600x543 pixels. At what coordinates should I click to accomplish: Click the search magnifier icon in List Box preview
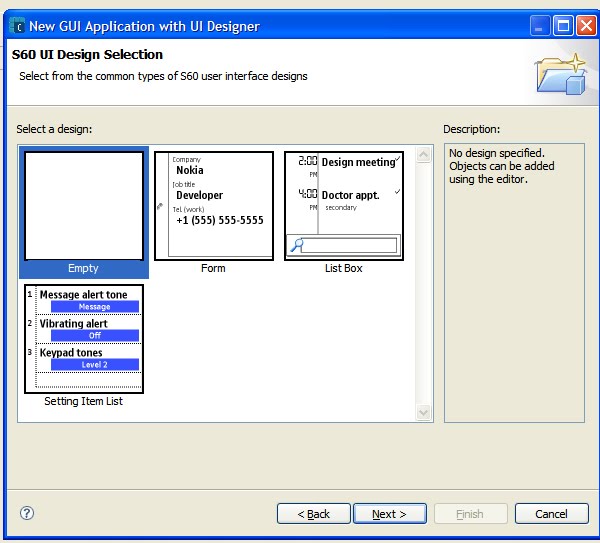coord(297,245)
